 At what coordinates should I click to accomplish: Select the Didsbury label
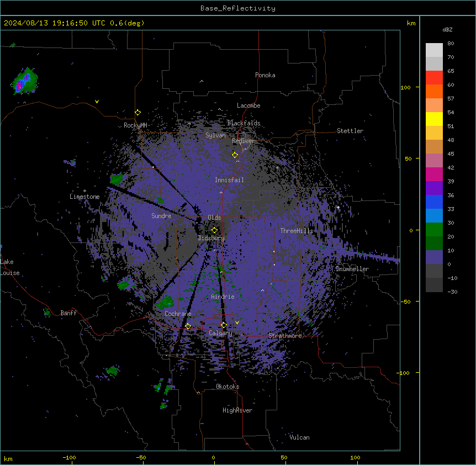211,238
